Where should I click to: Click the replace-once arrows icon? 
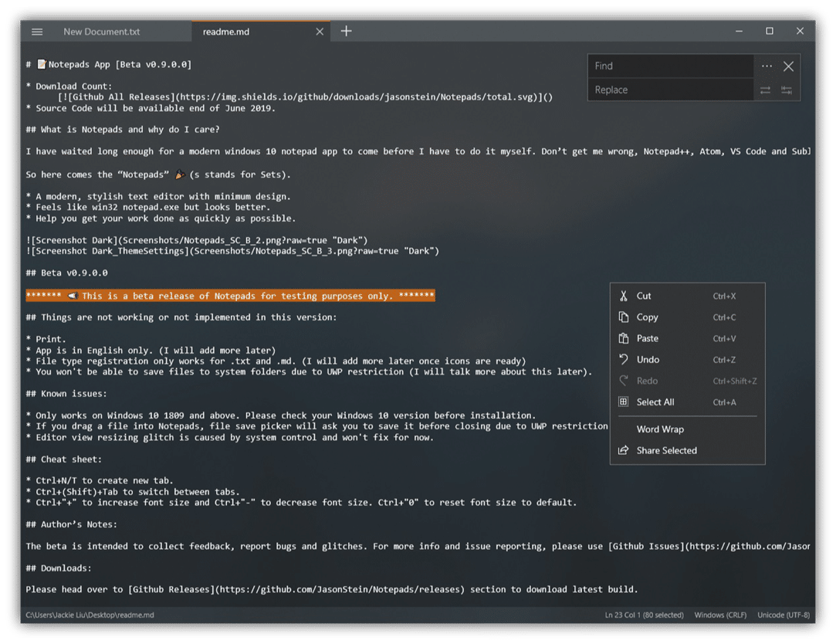[765, 90]
